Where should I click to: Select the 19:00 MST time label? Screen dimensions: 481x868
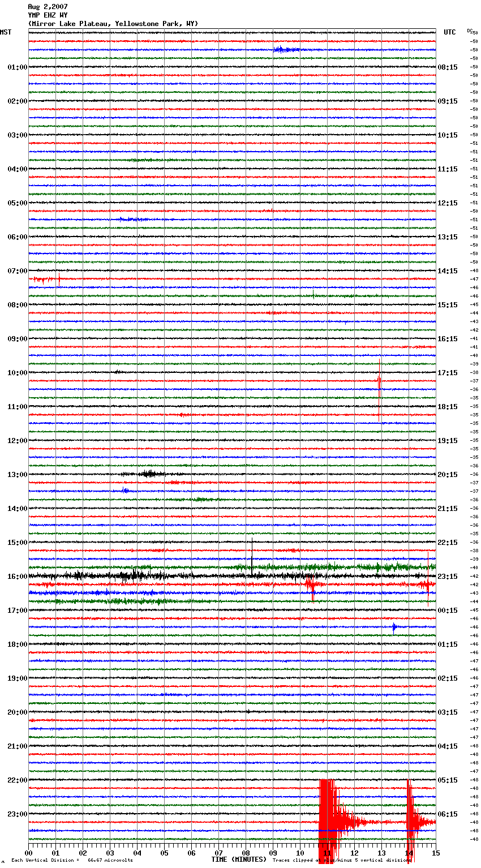pyautogui.click(x=18, y=678)
